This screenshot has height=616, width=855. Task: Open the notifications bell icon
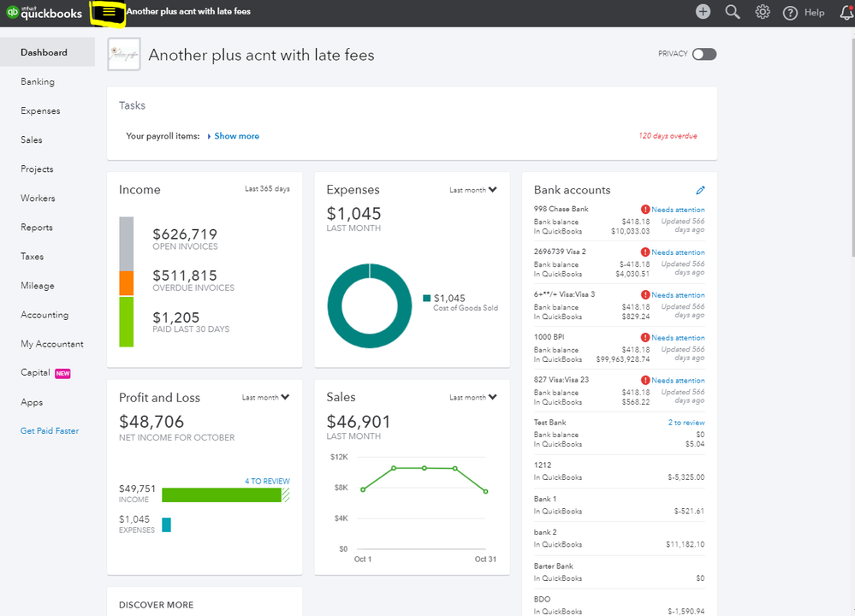tap(846, 13)
